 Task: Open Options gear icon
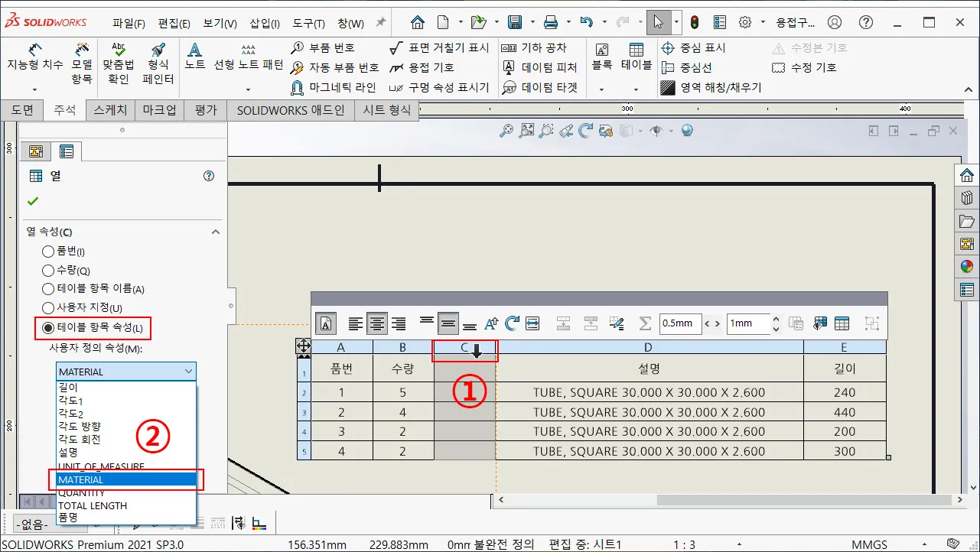click(744, 22)
